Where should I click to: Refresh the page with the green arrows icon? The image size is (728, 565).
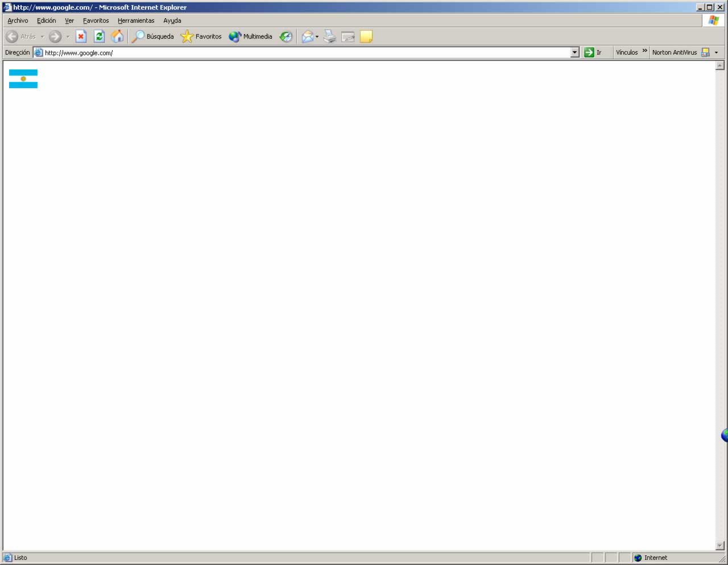point(99,36)
